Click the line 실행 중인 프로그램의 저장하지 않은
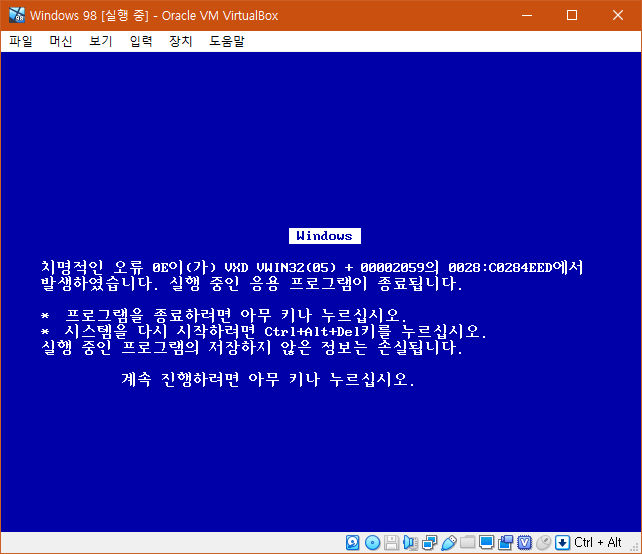Screen dimensions: 642x554 tap(252, 347)
